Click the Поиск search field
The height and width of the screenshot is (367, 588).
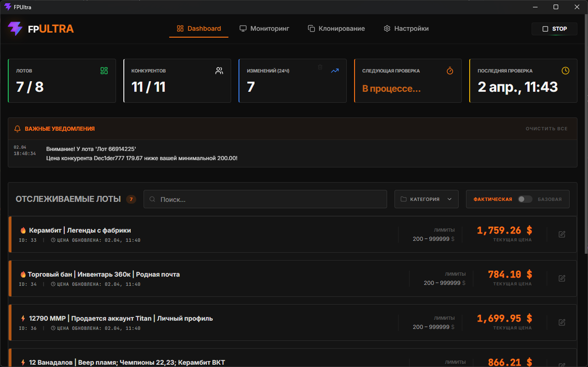265,200
